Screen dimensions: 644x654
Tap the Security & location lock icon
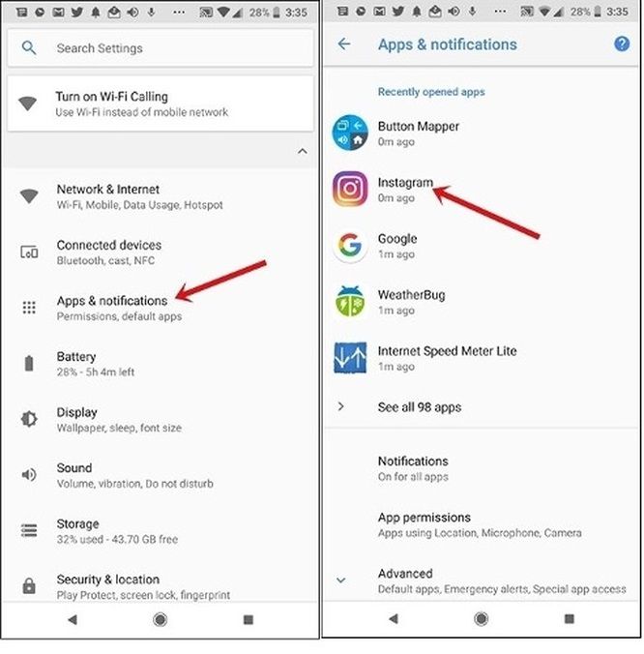[29, 585]
